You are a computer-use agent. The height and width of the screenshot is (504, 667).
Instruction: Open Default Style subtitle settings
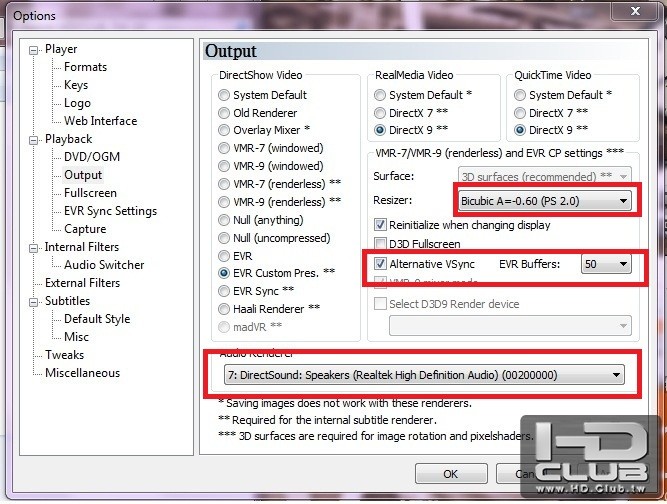(97, 319)
